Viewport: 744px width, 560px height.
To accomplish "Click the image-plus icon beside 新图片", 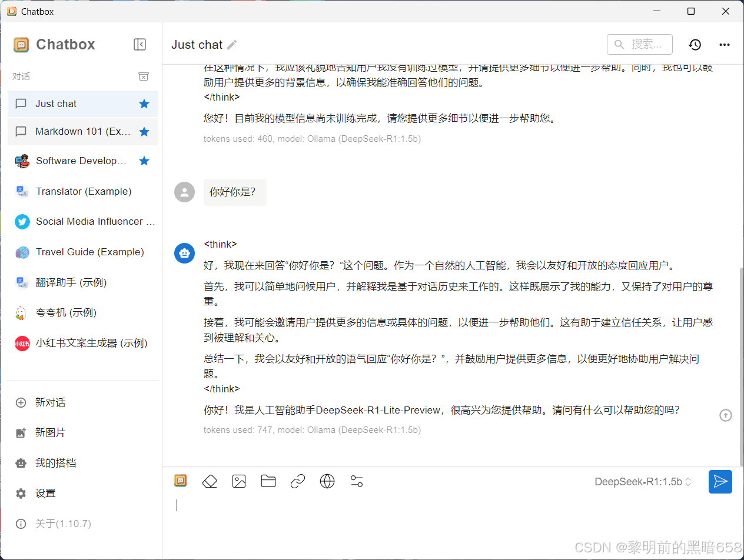I will pyautogui.click(x=21, y=433).
